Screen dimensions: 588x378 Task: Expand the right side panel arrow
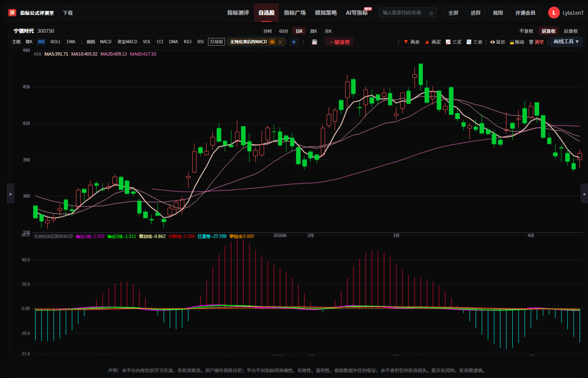click(x=584, y=194)
